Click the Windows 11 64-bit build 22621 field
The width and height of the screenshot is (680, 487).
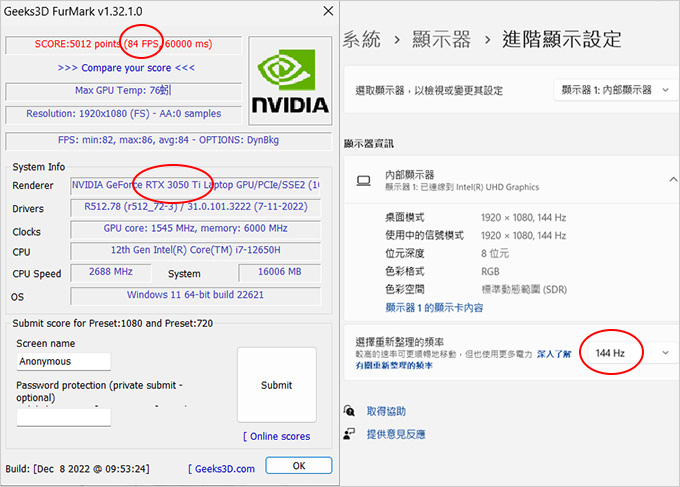[x=196, y=295]
